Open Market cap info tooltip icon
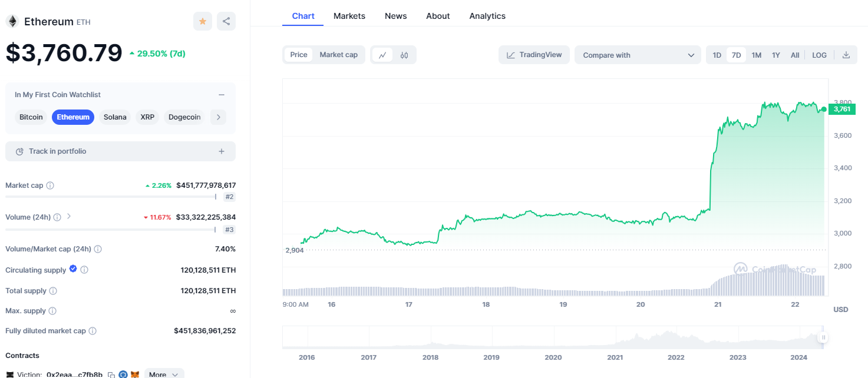868x378 pixels. pos(50,185)
